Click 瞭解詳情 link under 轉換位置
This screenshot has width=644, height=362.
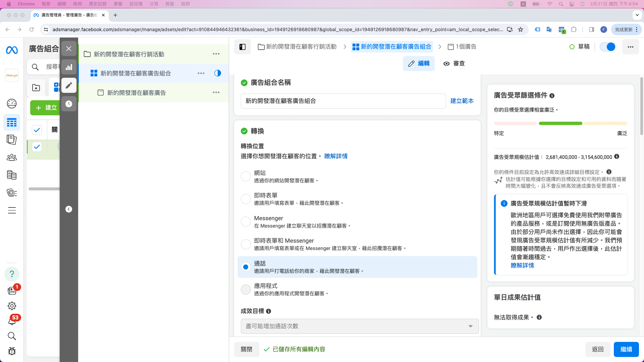[x=336, y=156]
